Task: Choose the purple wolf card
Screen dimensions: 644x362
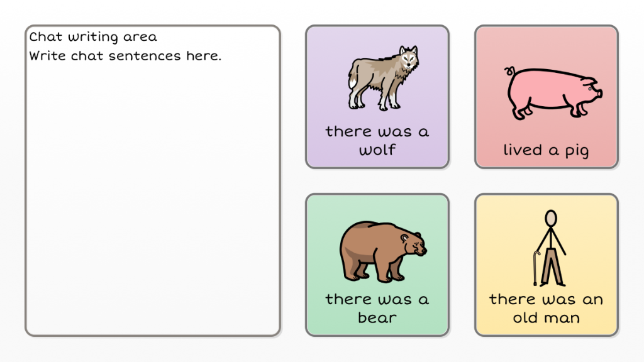Action: (x=377, y=97)
